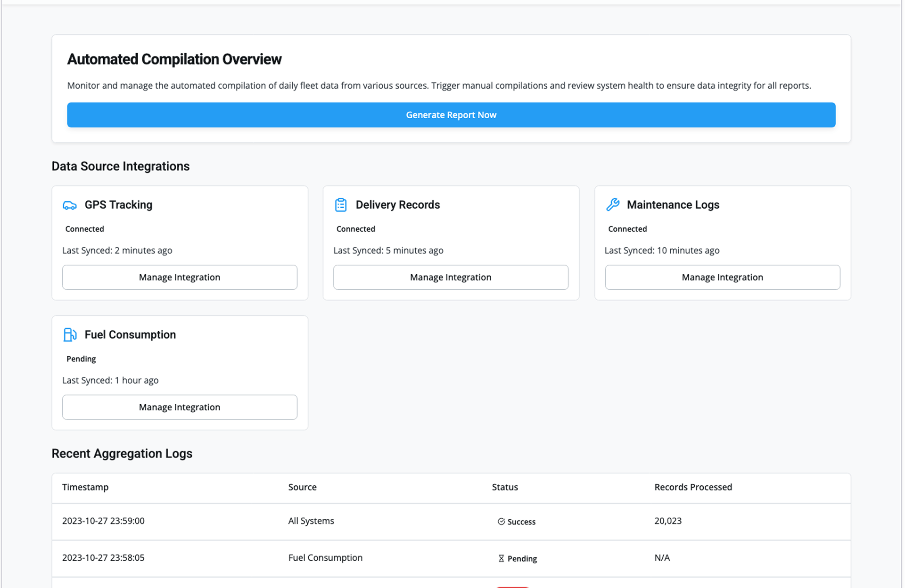Click the Connected badge on GPS Tracking

[x=84, y=229]
